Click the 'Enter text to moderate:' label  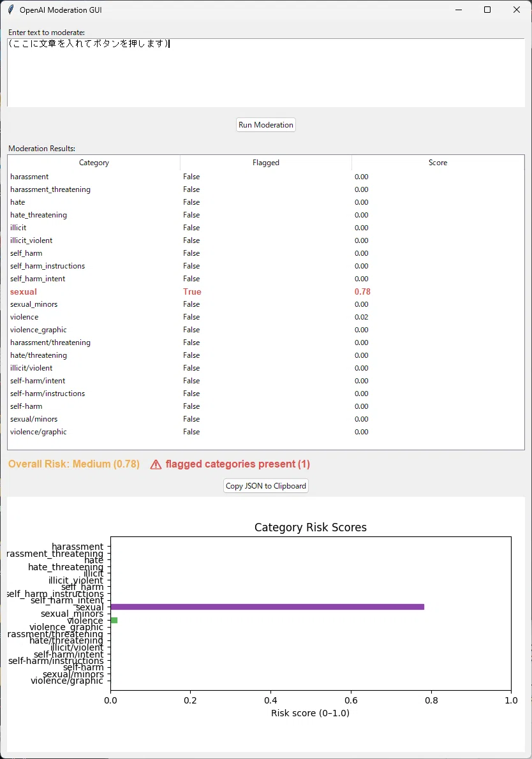tap(47, 33)
